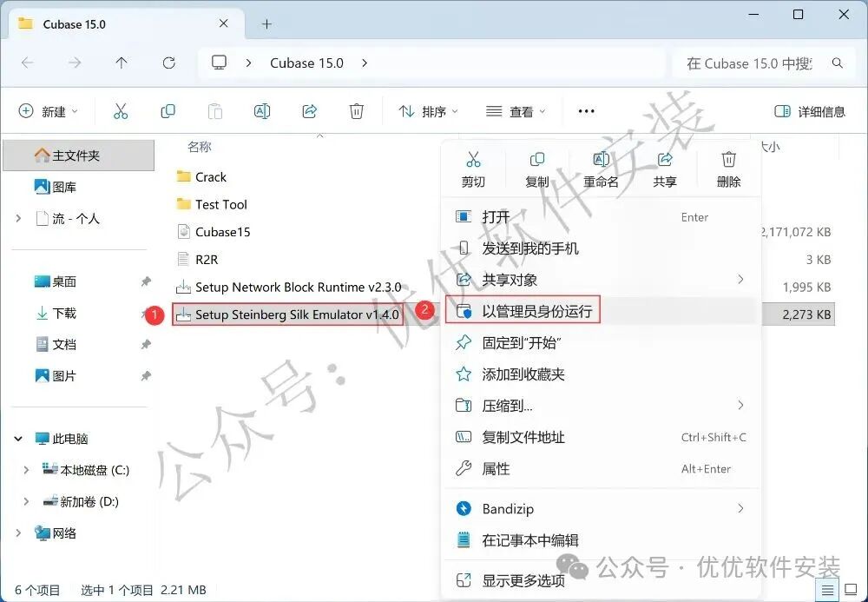Choose 在记事本中编辑 menu entry
The height and width of the screenshot is (602, 868).
pyautogui.click(x=601, y=540)
